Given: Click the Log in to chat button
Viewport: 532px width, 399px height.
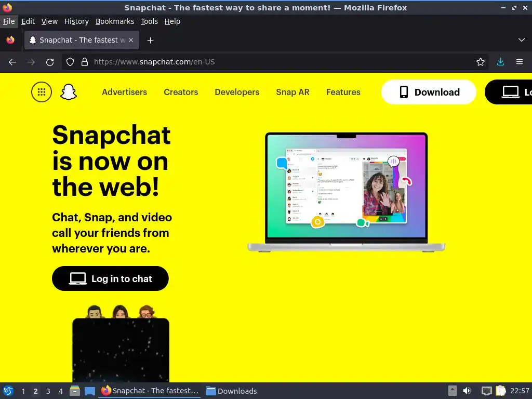Looking at the screenshot, I should [110, 278].
